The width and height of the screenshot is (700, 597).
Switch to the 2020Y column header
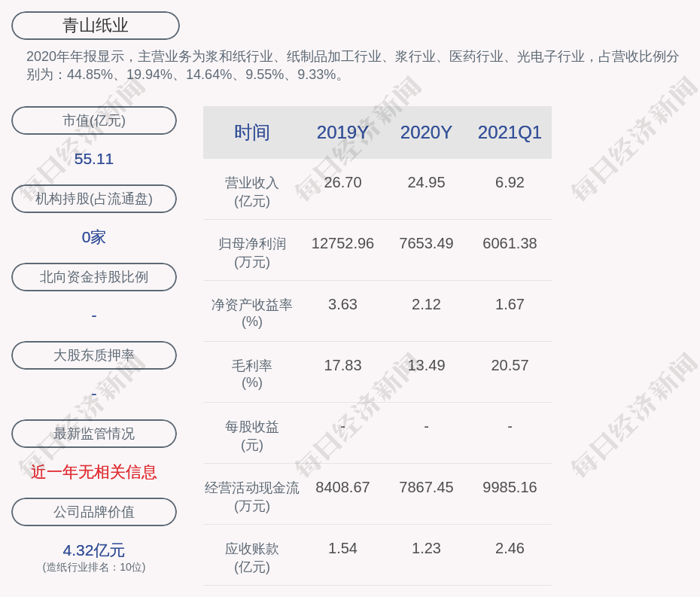coord(426,132)
